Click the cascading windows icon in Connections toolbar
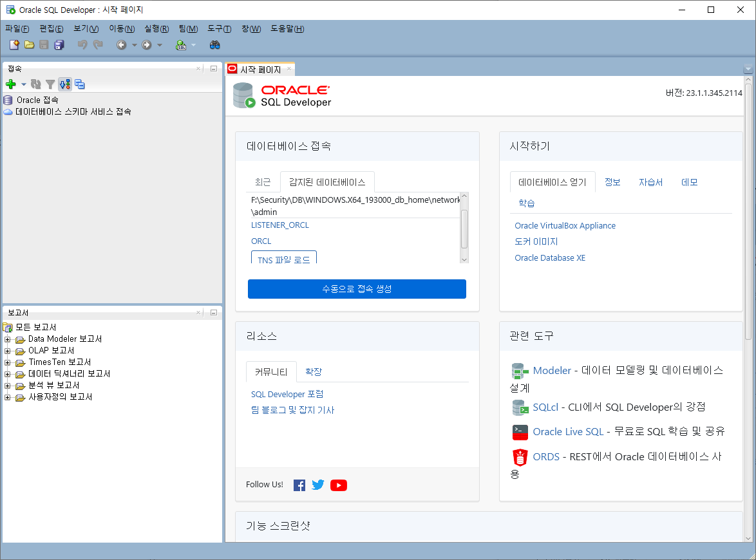Image resolution: width=756 pixels, height=560 pixels. 80,84
